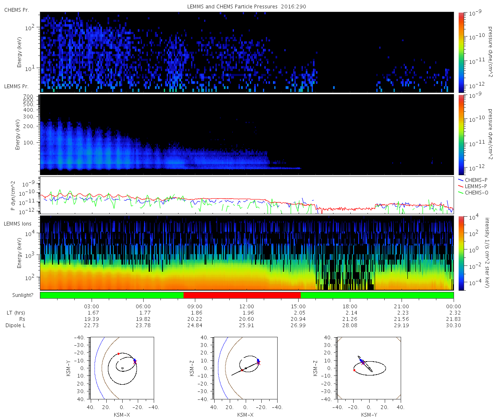Click the Rs value 19.39
Image resolution: width=504 pixels, height=420 pixels.
pyautogui.click(x=92, y=319)
